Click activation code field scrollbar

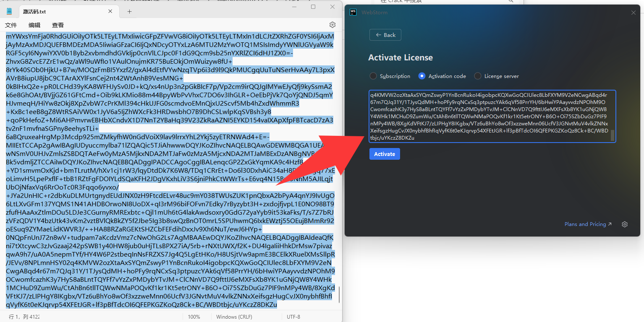(613, 135)
